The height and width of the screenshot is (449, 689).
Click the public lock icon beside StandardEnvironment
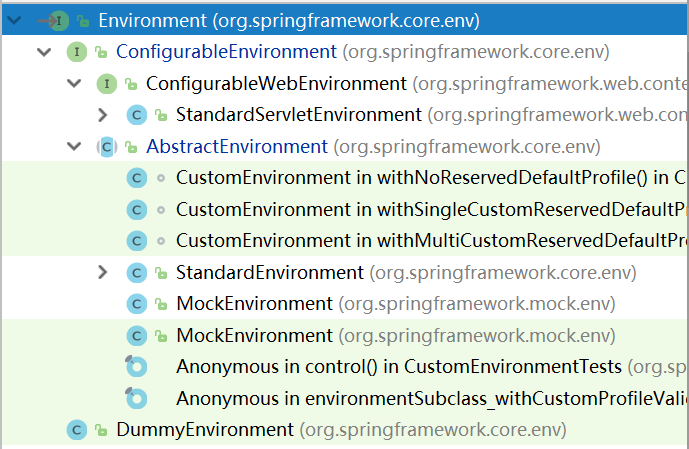click(161, 273)
